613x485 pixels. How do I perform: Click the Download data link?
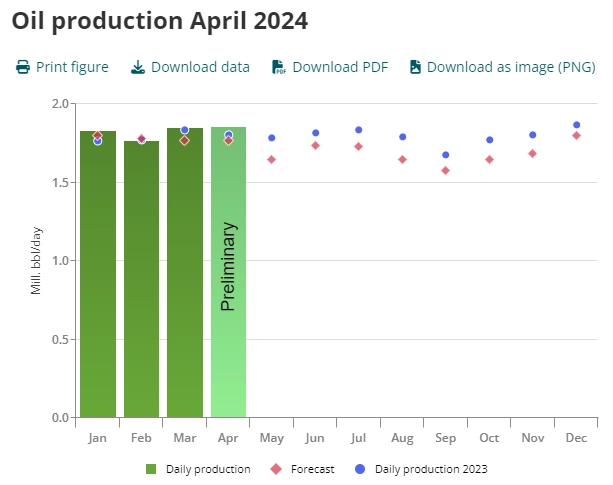click(x=200, y=67)
